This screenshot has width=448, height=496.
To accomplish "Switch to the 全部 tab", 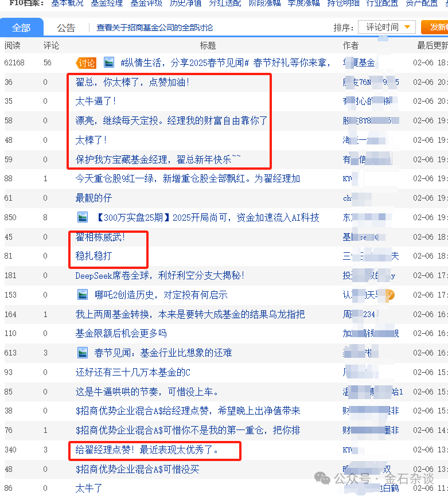I will coord(22,28).
